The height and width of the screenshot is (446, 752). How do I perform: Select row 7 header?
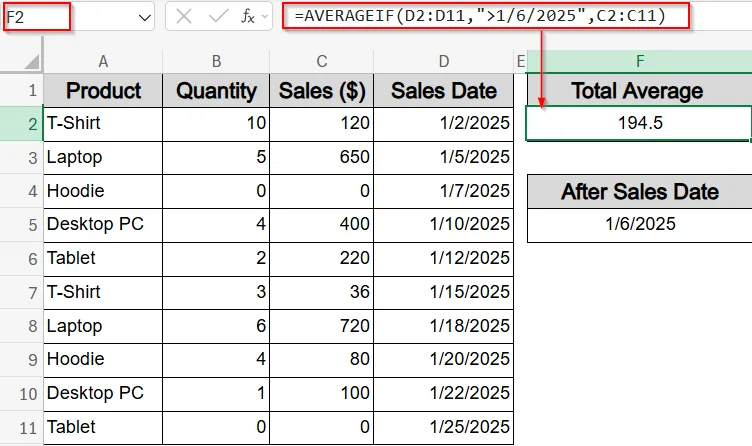(x=22, y=293)
